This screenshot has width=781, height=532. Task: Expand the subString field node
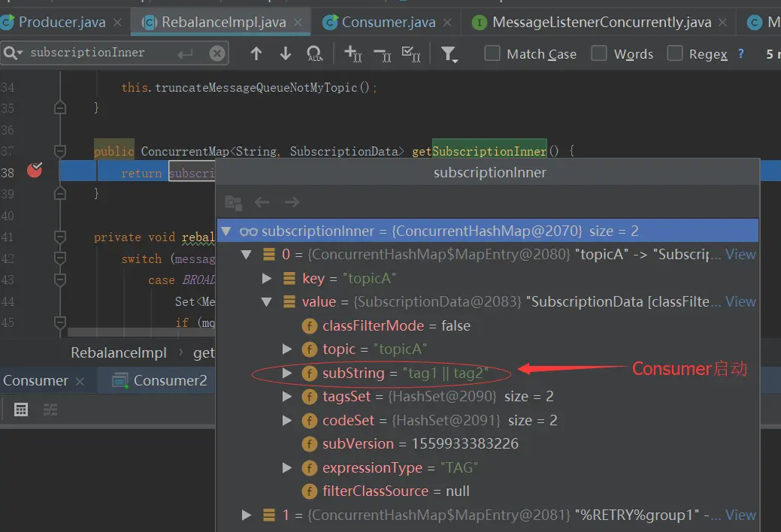[x=286, y=373]
